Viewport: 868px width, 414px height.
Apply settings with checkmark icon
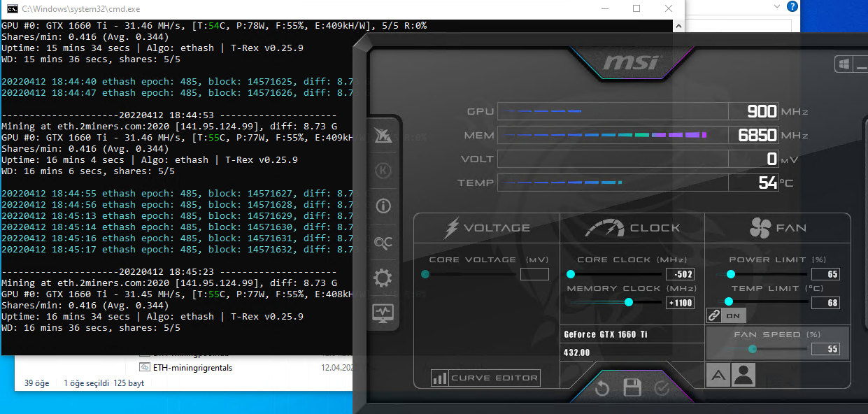(662, 388)
